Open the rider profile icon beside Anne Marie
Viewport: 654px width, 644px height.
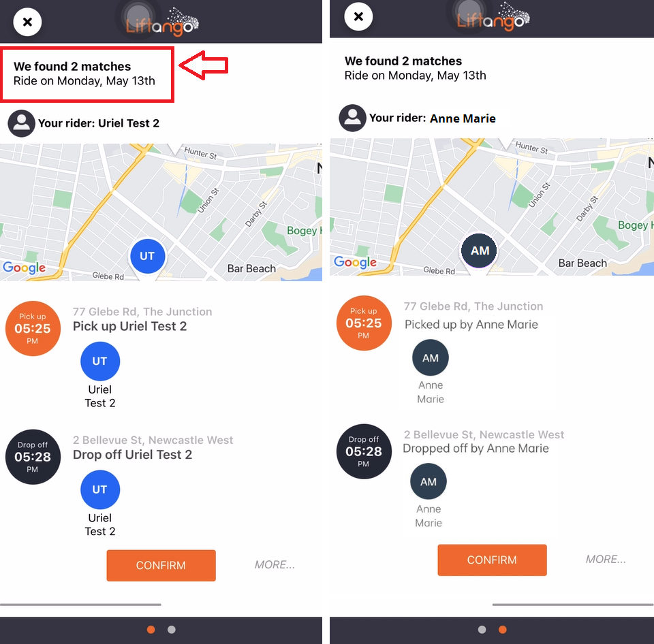click(352, 118)
